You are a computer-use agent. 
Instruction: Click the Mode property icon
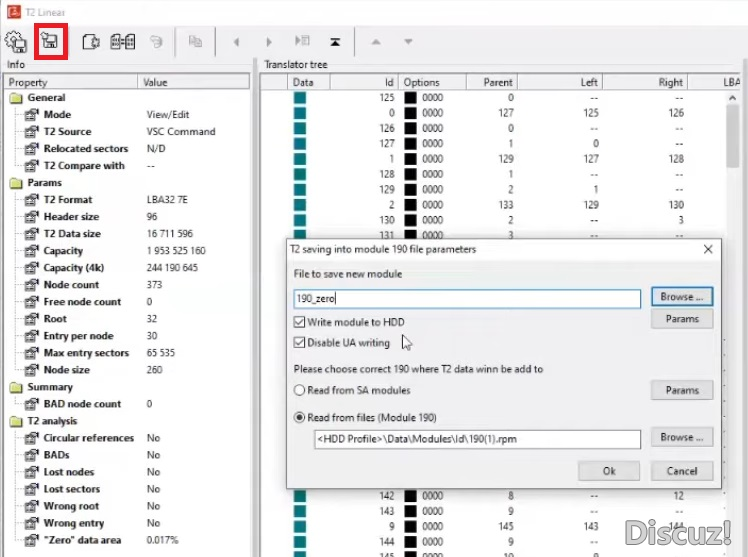point(31,114)
